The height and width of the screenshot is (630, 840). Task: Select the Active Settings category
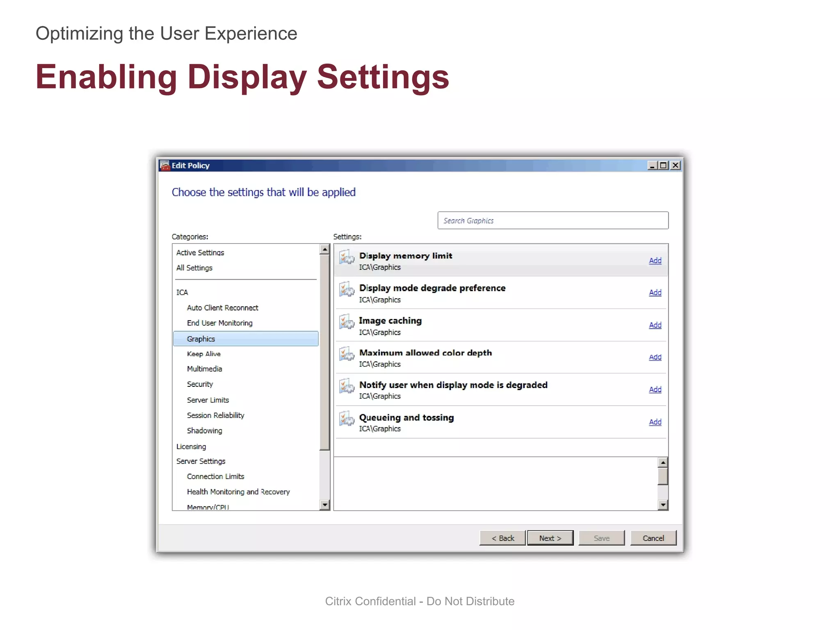click(x=200, y=253)
